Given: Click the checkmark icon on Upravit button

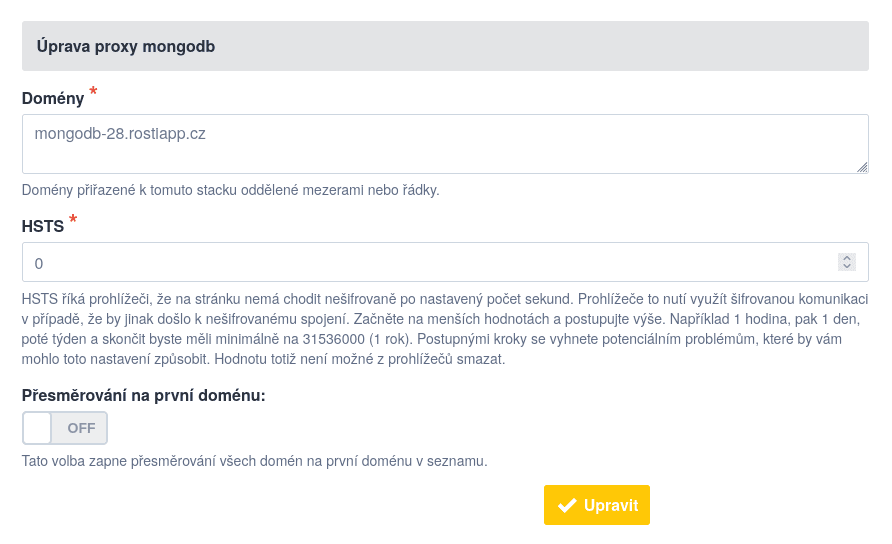Looking at the screenshot, I should (x=567, y=505).
